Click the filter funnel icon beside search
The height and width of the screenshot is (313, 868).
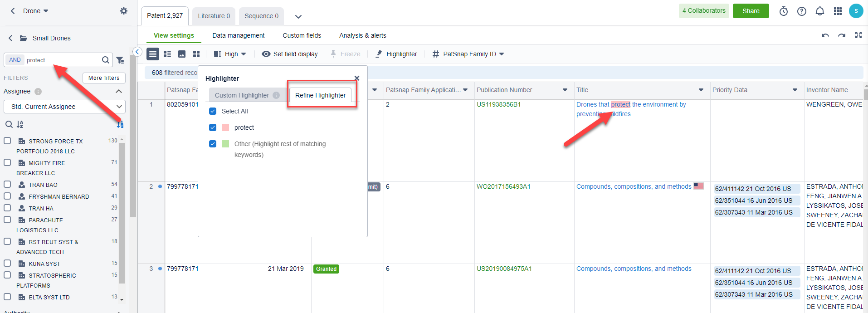pyautogui.click(x=120, y=60)
